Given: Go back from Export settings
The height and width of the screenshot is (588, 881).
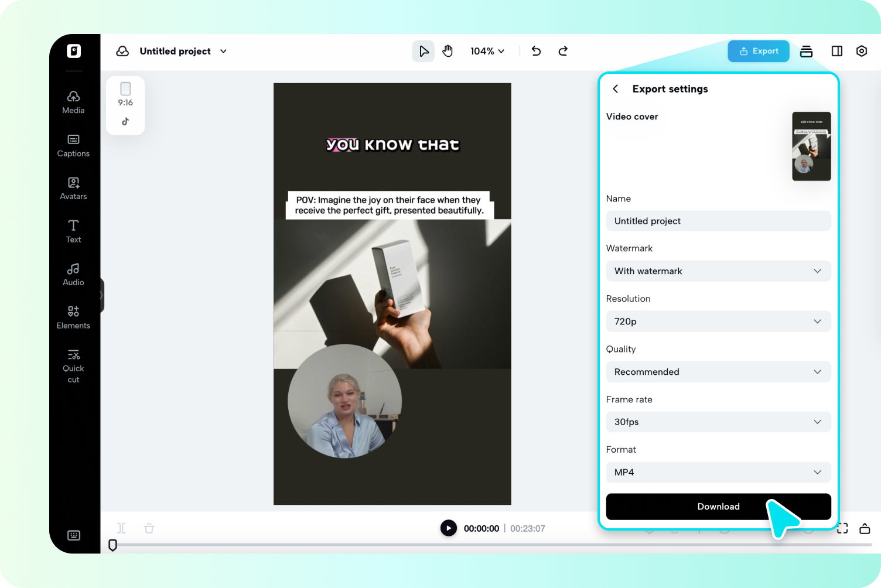Looking at the screenshot, I should point(616,89).
